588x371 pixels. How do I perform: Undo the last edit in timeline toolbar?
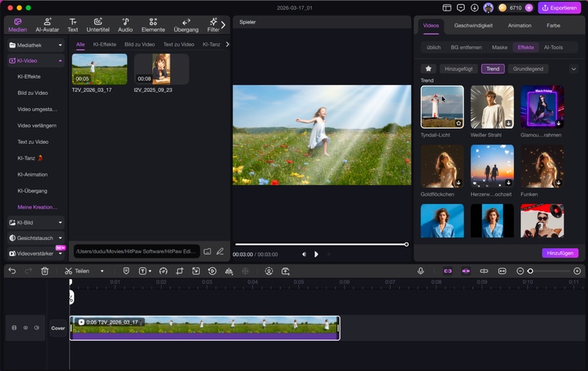12,271
